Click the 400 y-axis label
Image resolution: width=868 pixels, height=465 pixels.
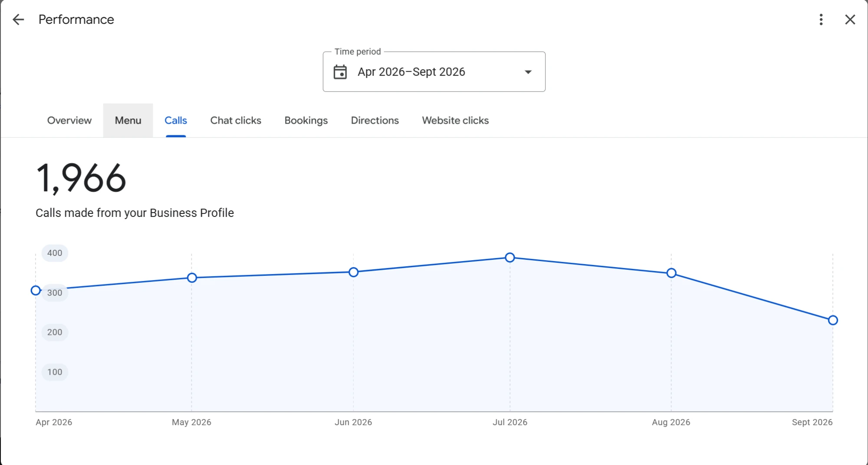(x=55, y=253)
